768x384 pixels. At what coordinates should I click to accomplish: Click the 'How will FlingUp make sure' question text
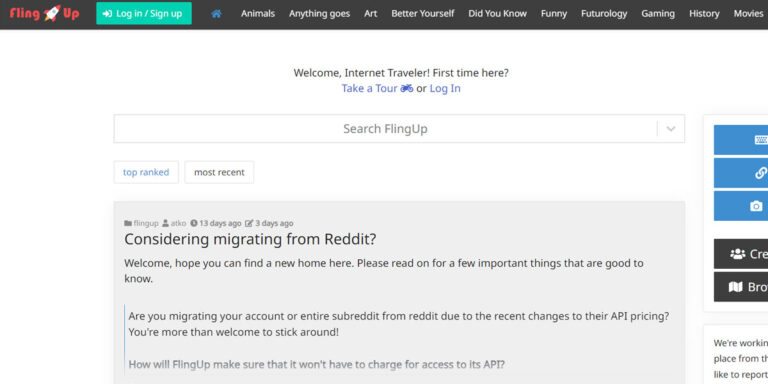316,364
